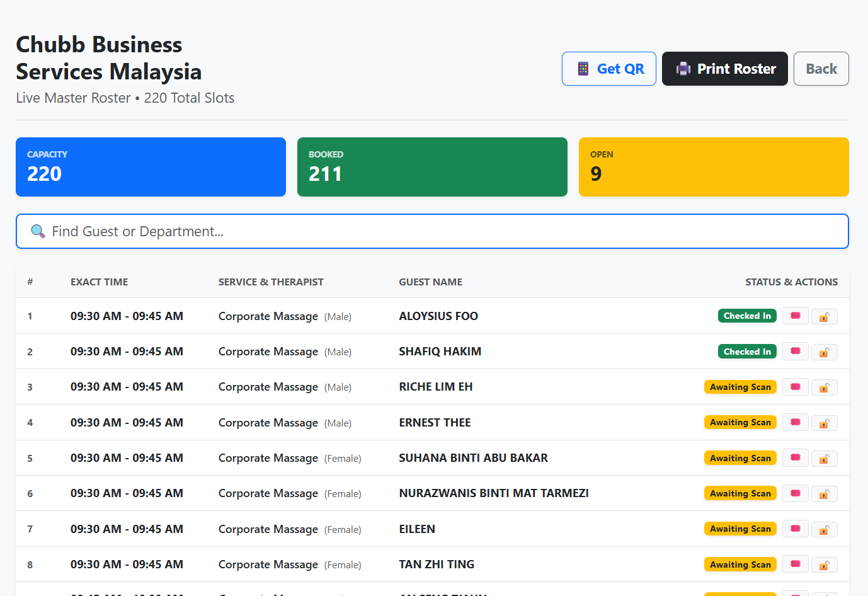Click the unlock icon for ALOYSIUS FOO
Screen dimensions: 868x596
(x=824, y=316)
